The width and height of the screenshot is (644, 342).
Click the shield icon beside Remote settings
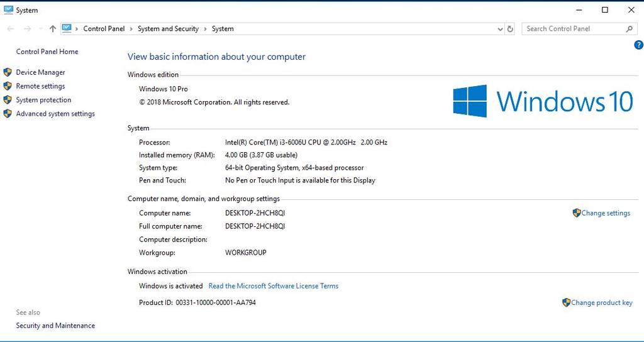[x=8, y=86]
